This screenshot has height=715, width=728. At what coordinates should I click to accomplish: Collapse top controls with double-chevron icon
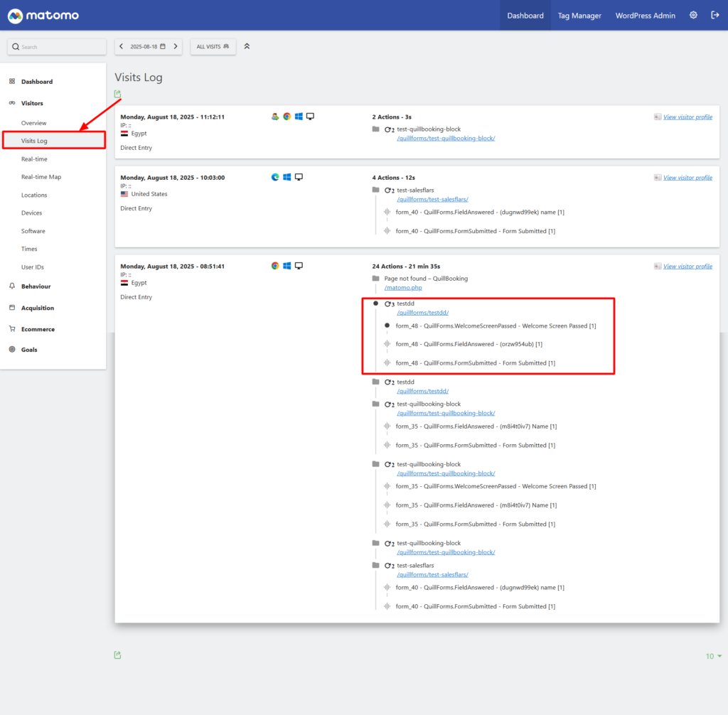click(x=247, y=46)
